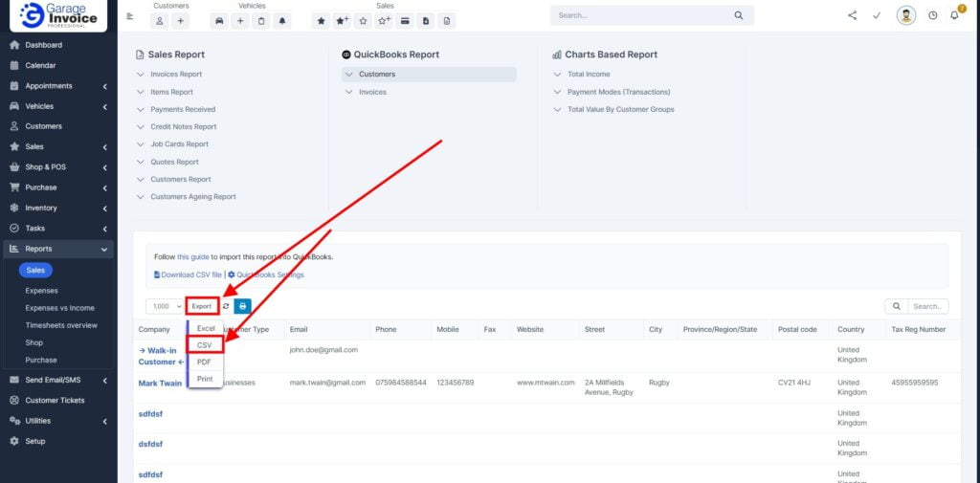Viewport: 980px width, 483px height.
Task: Expand the Sales sidebar menu
Action: (x=58, y=147)
